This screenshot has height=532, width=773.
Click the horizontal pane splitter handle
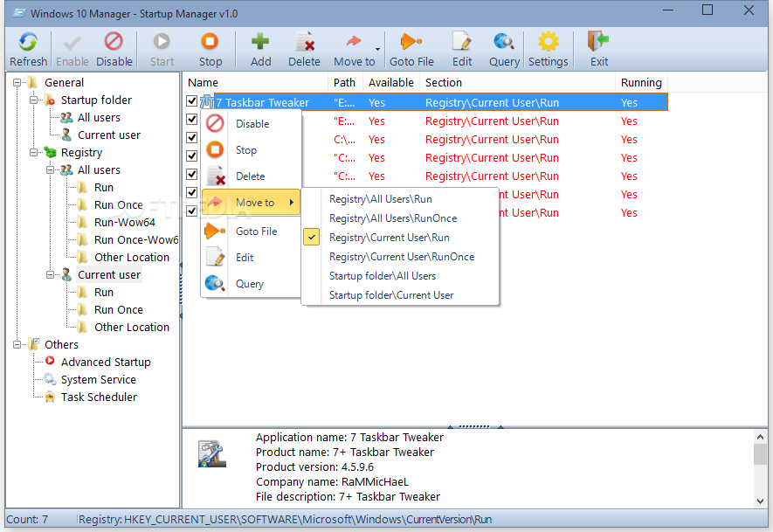[475, 426]
